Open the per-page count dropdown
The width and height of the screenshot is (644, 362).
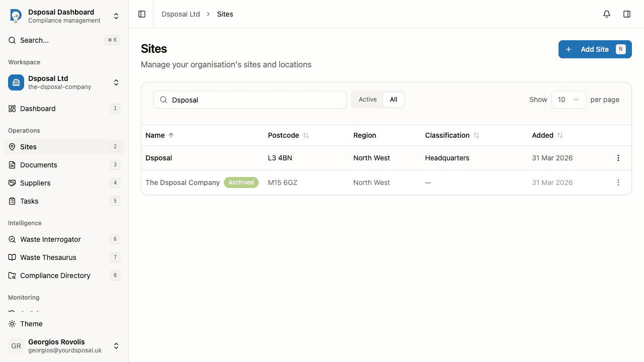point(569,100)
